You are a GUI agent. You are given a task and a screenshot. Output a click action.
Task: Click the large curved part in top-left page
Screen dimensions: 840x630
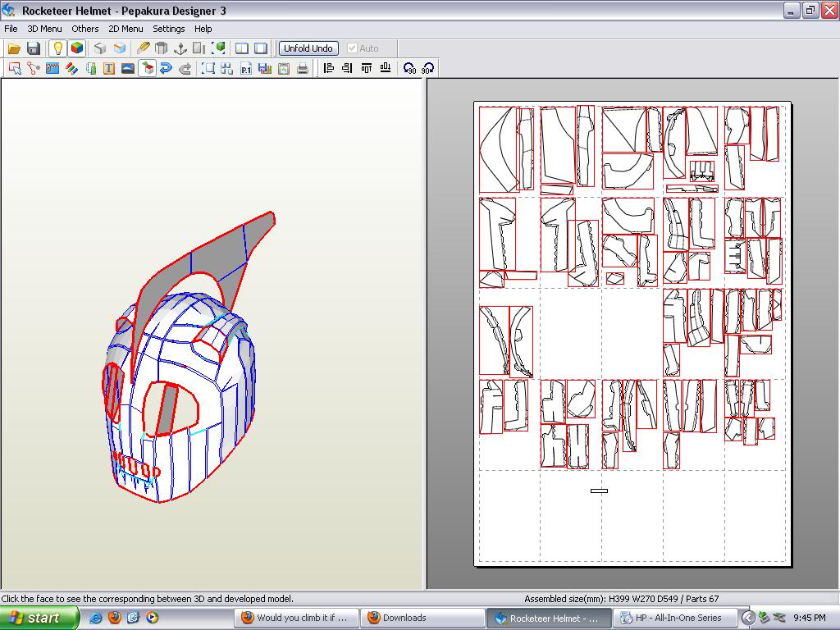click(x=498, y=149)
